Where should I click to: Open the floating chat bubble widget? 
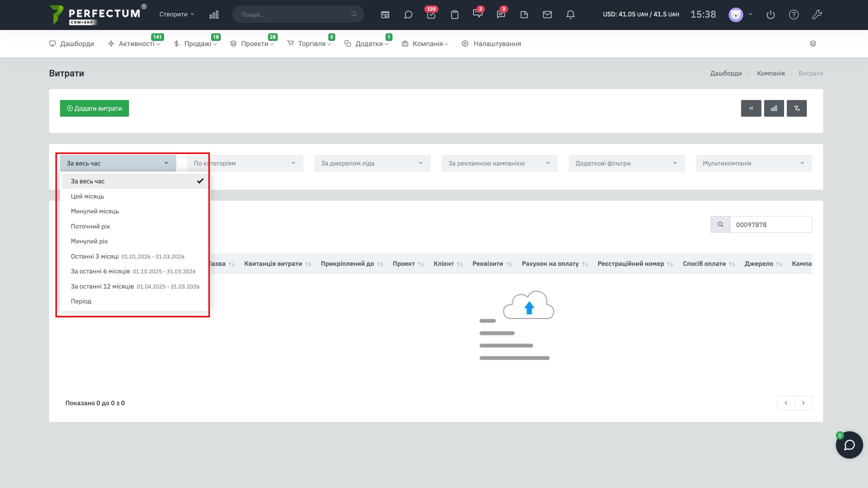point(849,445)
